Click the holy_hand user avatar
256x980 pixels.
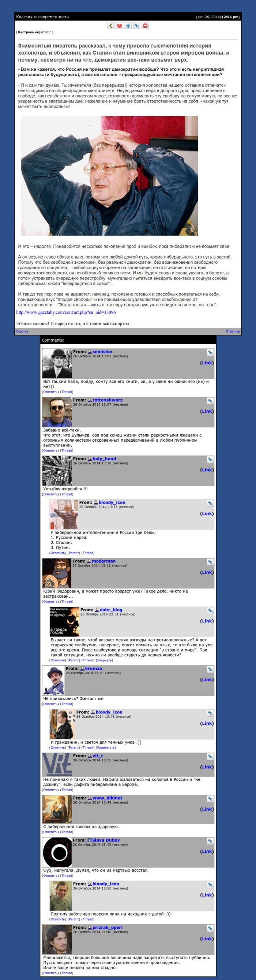tap(57, 471)
